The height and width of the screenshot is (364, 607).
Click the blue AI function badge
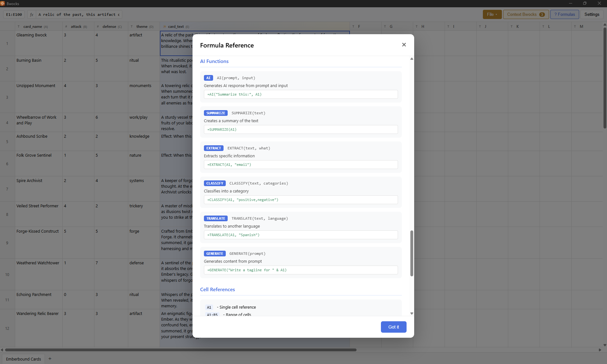(x=208, y=78)
